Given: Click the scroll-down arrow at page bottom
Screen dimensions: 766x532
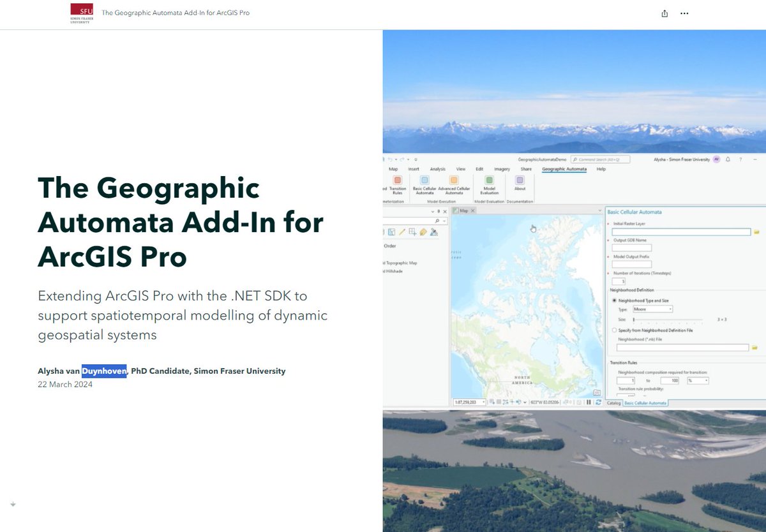Looking at the screenshot, I should (13, 504).
